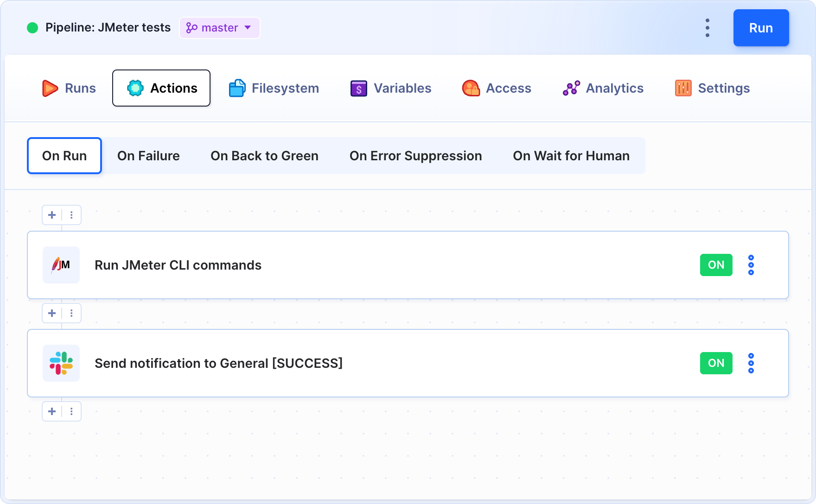Open the Analytics tab
816x504 pixels.
603,88
